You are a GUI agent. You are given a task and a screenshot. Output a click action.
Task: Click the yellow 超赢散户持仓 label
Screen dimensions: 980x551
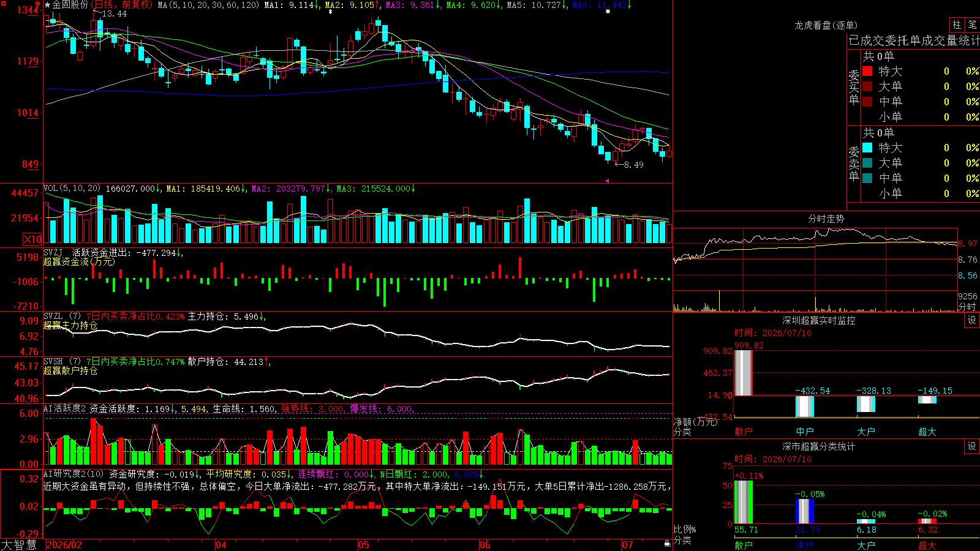[x=70, y=371]
